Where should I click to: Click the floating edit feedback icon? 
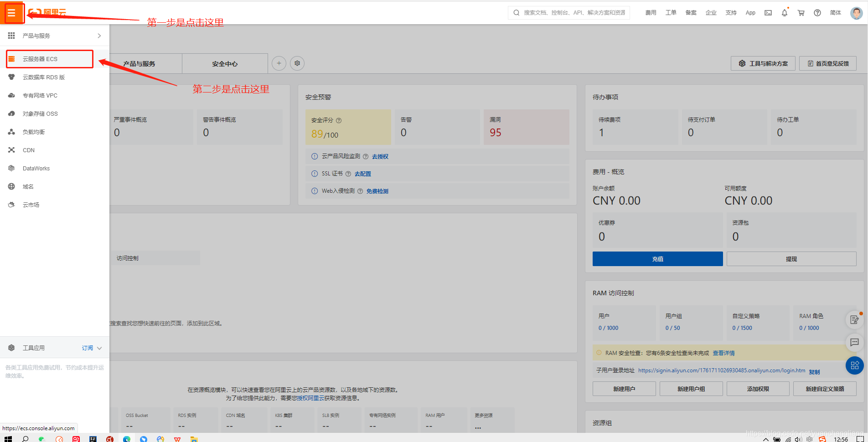point(855,320)
